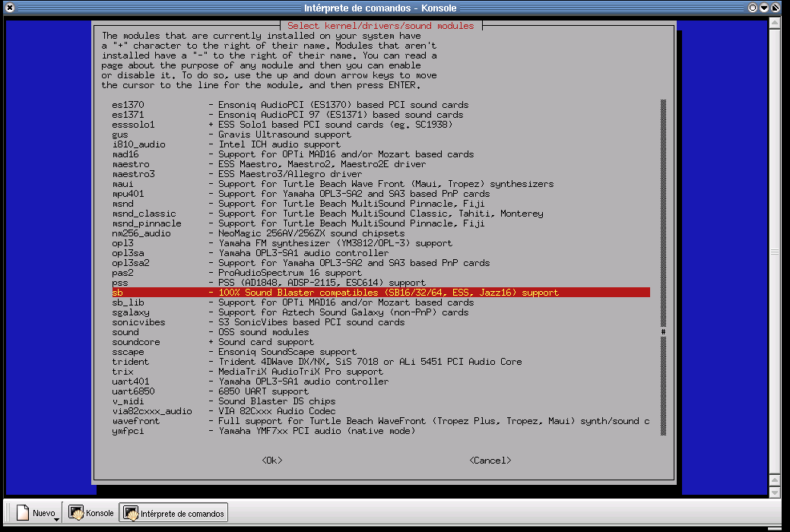Select the msnd_pinnacle module row
Image resolution: width=790 pixels, height=532 pixels.
pyautogui.click(x=381, y=223)
